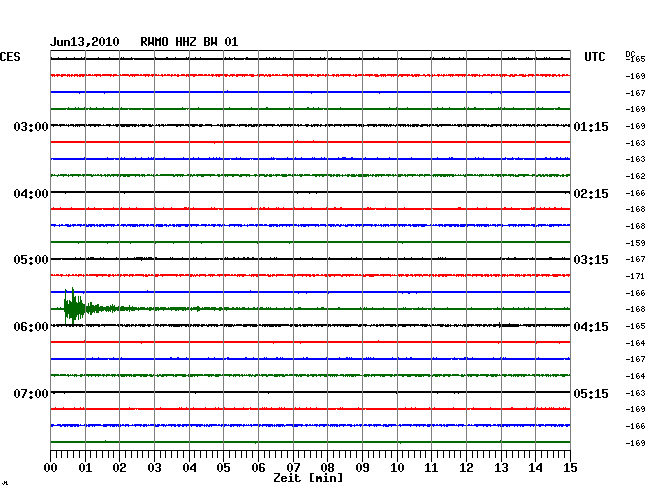650x494 pixels.
Task: Click the DC offset value -171
Action: [x=635, y=276]
